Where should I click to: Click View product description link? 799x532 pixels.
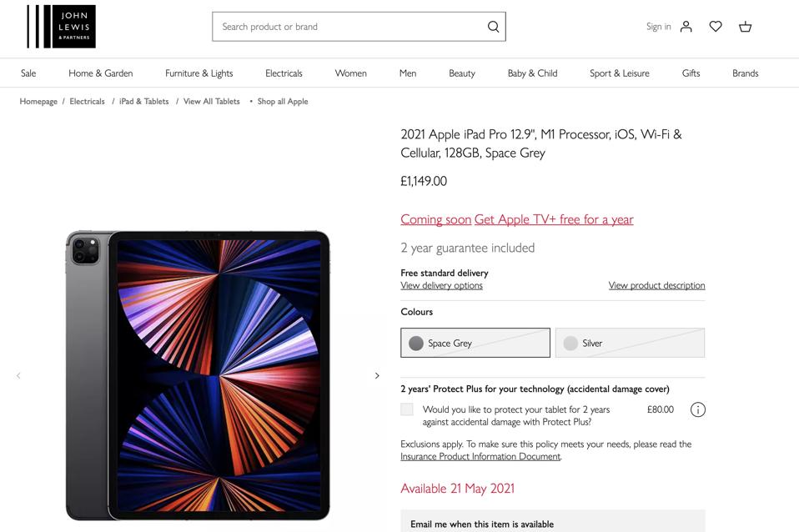pyautogui.click(x=656, y=285)
